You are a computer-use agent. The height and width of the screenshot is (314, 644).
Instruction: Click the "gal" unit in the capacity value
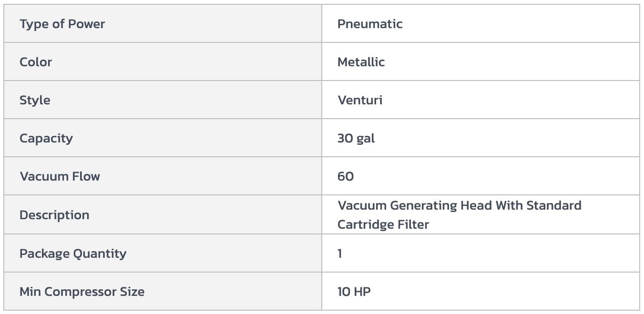point(366,139)
